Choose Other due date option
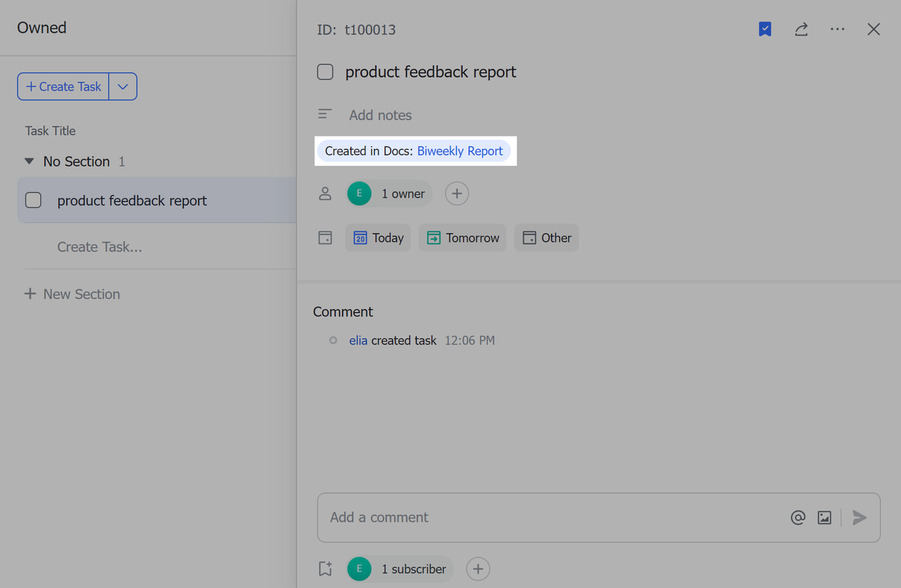This screenshot has height=588, width=901. (x=546, y=238)
